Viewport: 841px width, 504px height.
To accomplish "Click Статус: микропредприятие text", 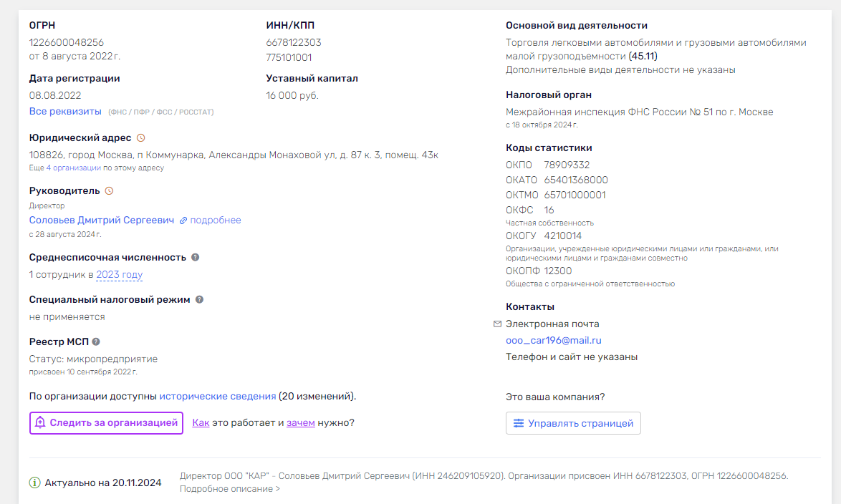I will [x=93, y=359].
